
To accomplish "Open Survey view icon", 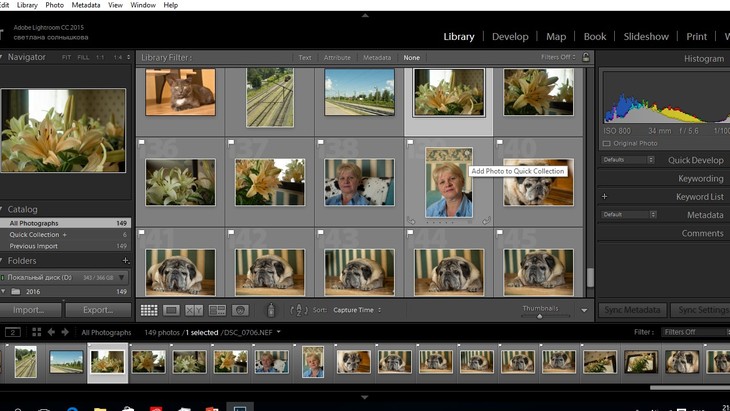I will tap(217, 310).
